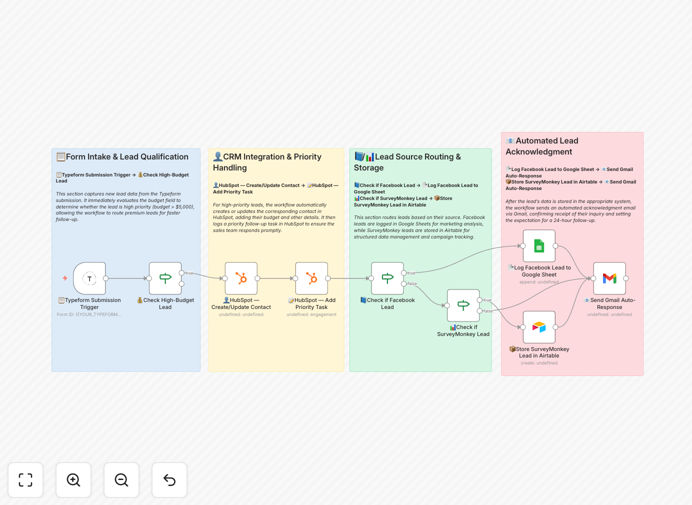Screen dimensions: 692x505
Task: Click the true output of Check High-Budget Lead
Action: [x=181, y=273]
